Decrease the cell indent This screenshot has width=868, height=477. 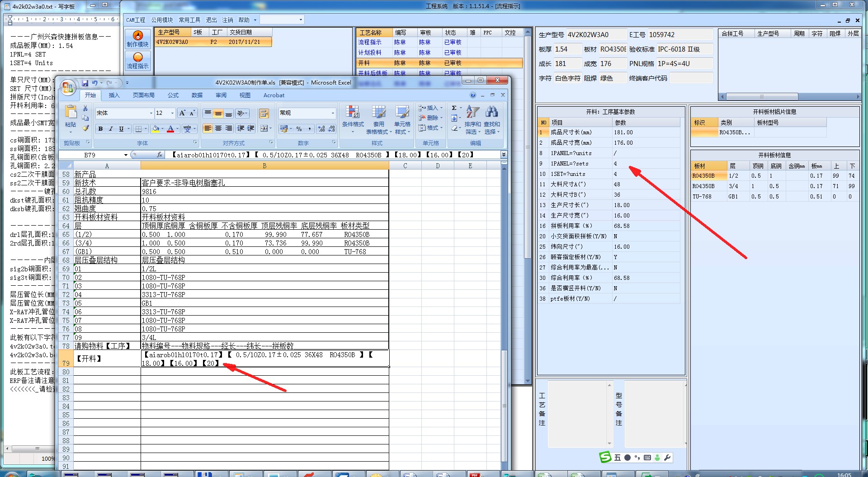241,129
